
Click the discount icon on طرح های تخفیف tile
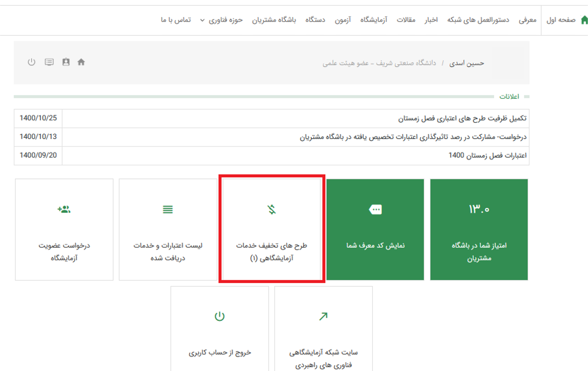[x=272, y=209]
